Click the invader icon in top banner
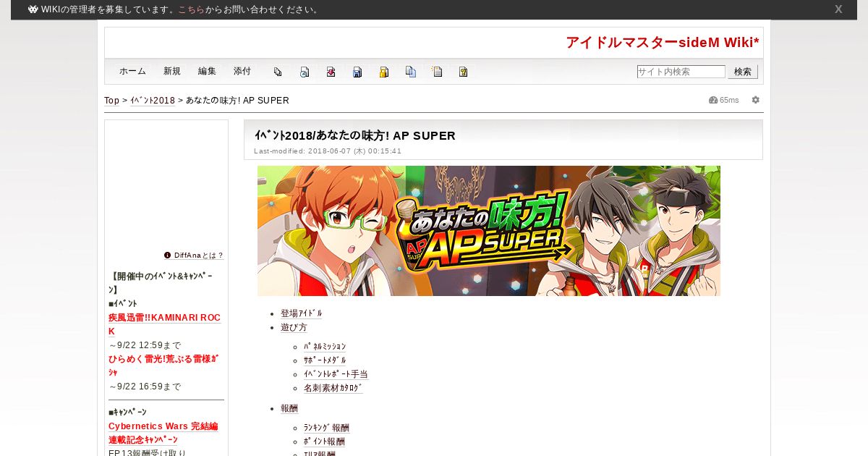Image resolution: width=868 pixels, height=456 pixels. (x=33, y=9)
